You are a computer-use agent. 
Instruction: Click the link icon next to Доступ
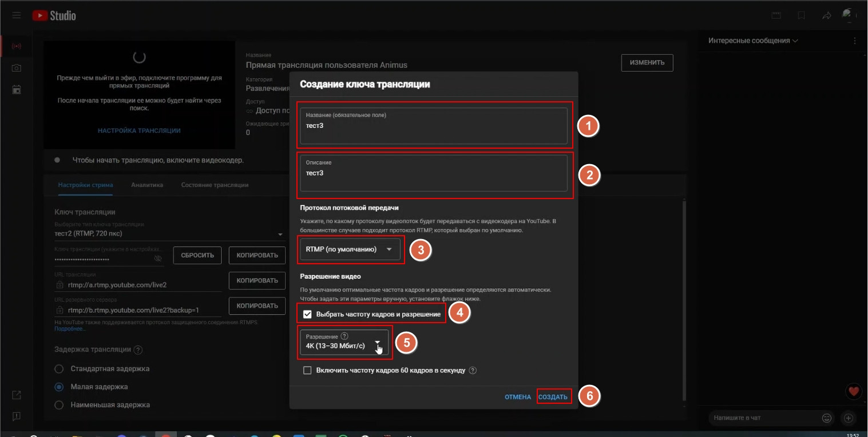pos(249,111)
